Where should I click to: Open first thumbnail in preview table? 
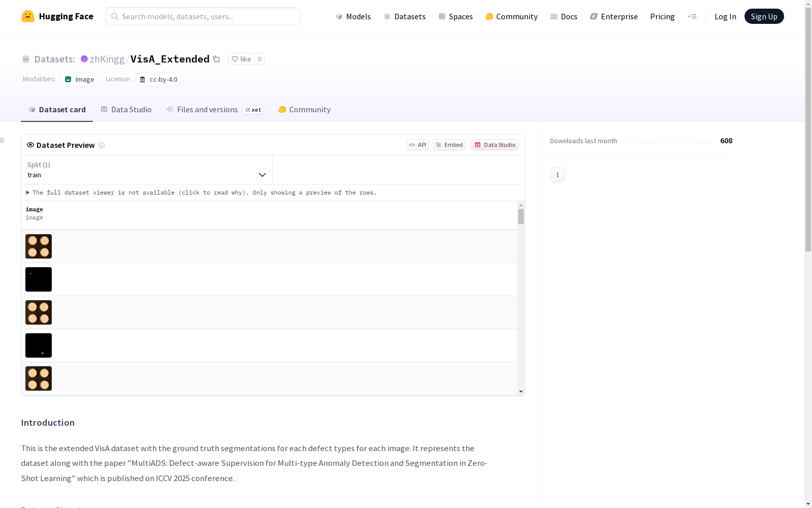pyautogui.click(x=39, y=246)
